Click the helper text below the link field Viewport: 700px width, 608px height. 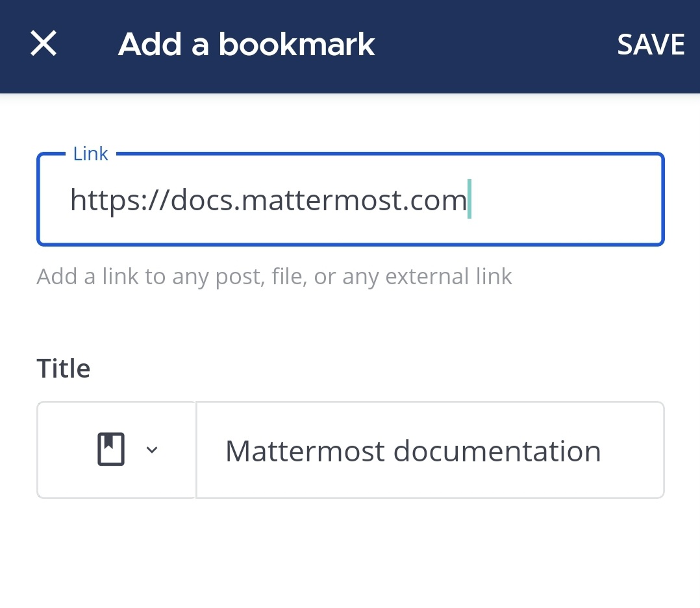pyautogui.click(x=273, y=276)
